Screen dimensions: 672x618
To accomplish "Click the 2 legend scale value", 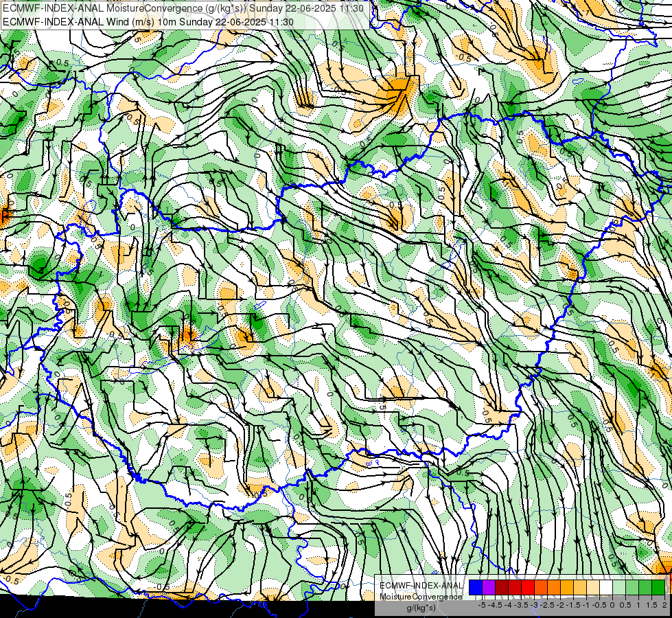I will [x=664, y=605].
